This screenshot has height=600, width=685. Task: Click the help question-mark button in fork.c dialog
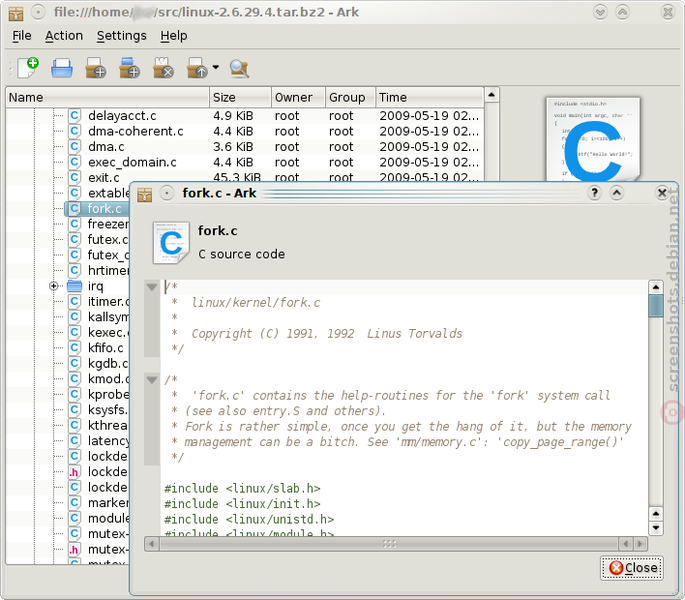(594, 193)
